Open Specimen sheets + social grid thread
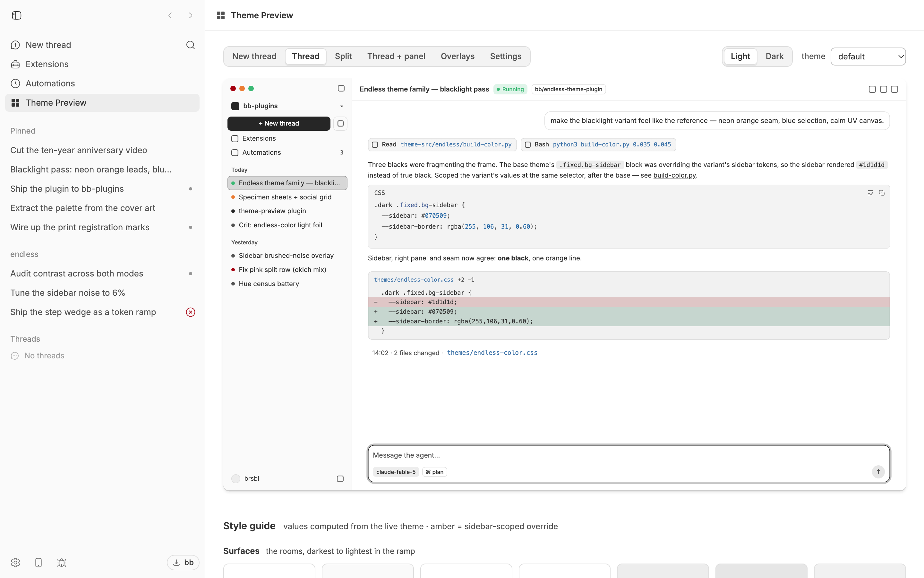This screenshot has height=578, width=924. [x=287, y=197]
